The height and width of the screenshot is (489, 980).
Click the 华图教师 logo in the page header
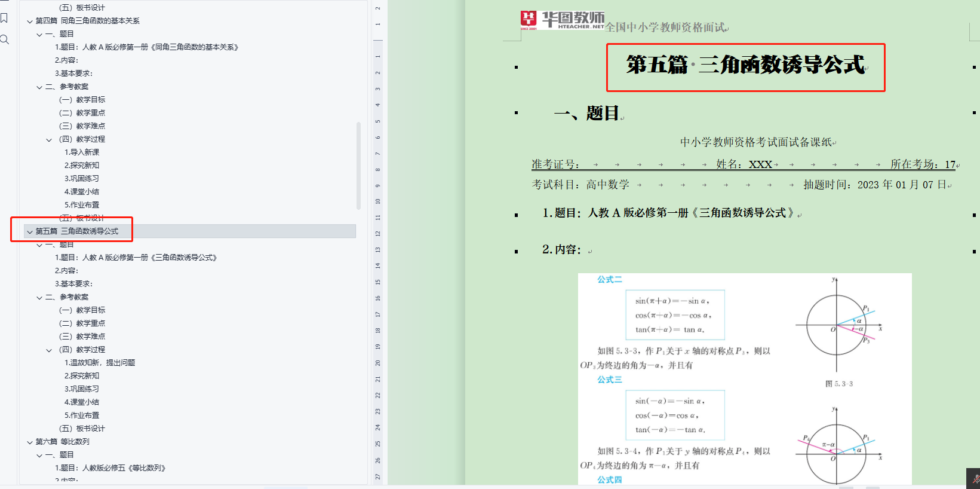point(562,20)
